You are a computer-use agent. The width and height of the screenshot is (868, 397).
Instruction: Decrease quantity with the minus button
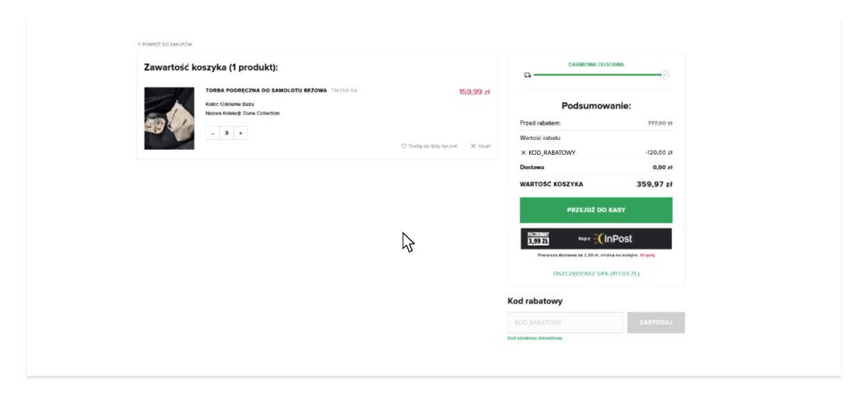212,133
